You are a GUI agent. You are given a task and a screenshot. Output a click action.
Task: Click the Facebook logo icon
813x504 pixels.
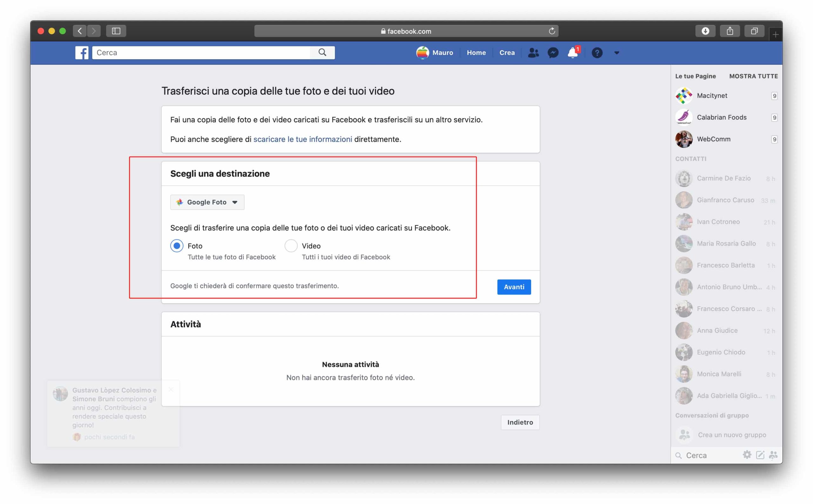coord(81,53)
